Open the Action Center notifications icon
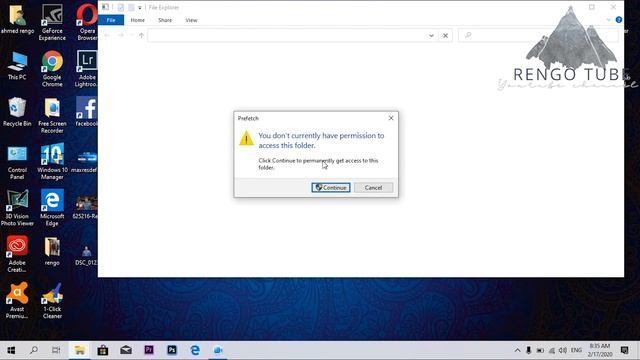Viewport: 640px width, 360px height. tap(624, 350)
